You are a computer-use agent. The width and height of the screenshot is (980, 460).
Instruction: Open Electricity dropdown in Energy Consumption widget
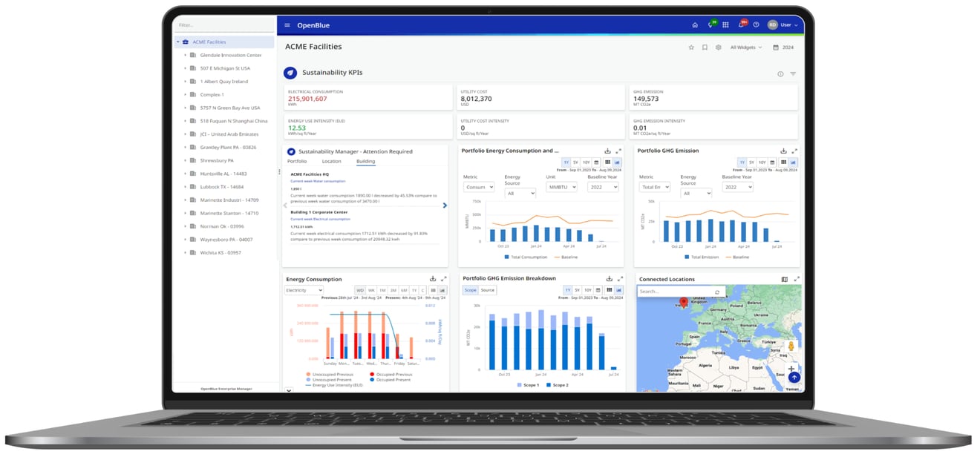tap(304, 290)
